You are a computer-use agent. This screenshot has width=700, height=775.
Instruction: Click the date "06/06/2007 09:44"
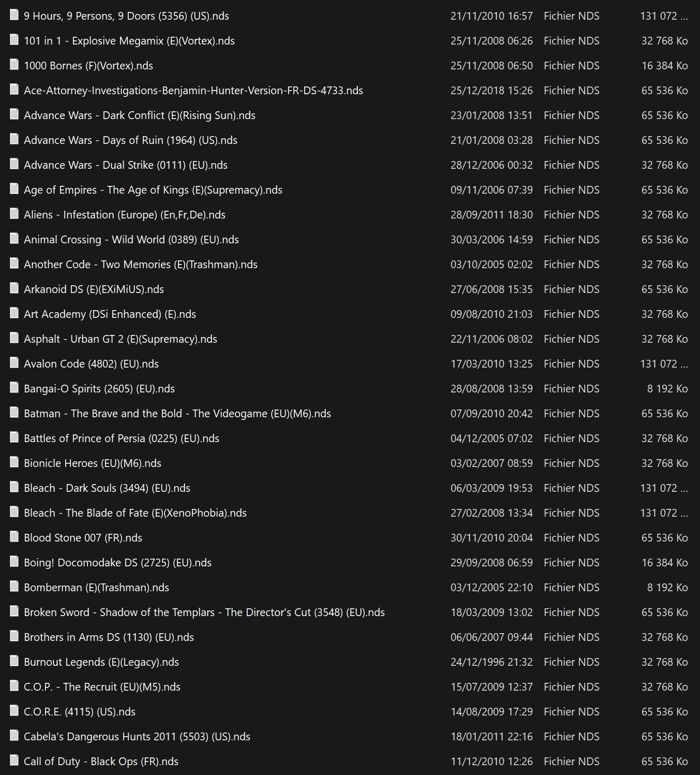click(492, 637)
